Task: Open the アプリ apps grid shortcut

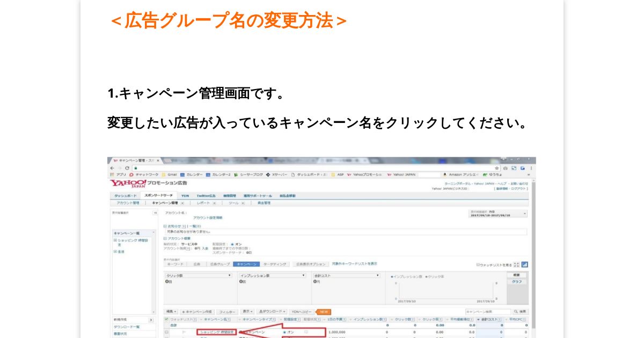Action: click(118, 174)
